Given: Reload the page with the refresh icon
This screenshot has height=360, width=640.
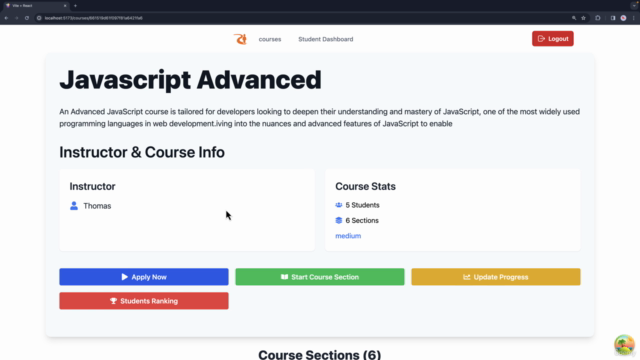Looking at the screenshot, I should point(27,18).
